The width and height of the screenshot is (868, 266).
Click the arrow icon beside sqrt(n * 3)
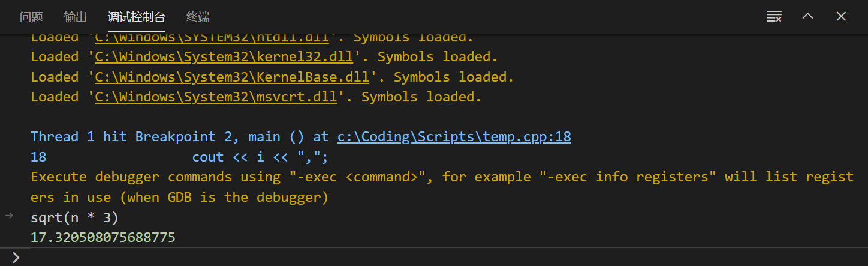click(x=8, y=216)
